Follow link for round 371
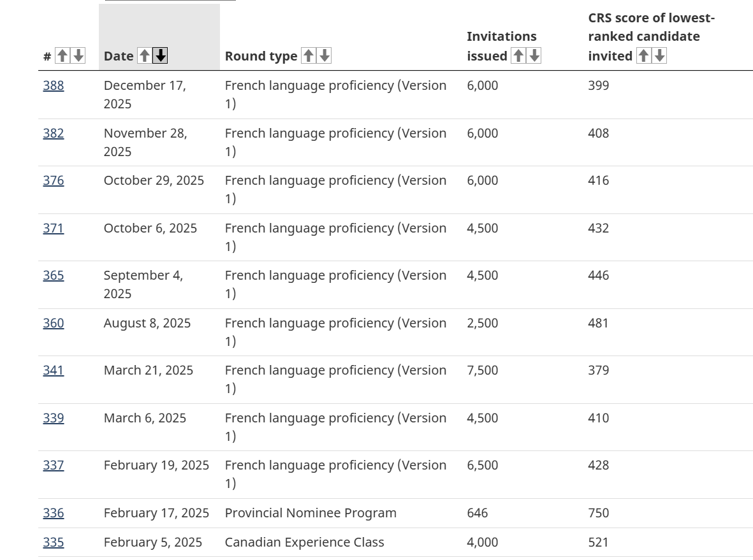Screen dimensions: 753x560 (54, 228)
